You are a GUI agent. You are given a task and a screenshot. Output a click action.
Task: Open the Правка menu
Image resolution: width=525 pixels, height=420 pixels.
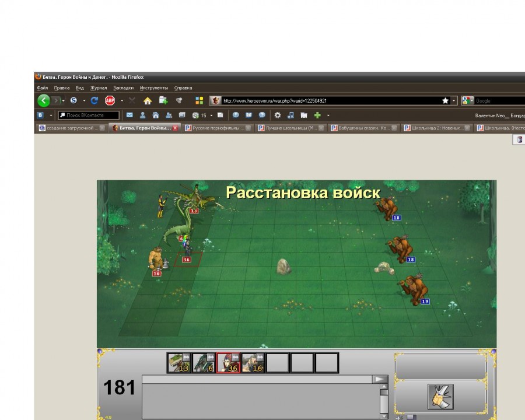pos(62,87)
